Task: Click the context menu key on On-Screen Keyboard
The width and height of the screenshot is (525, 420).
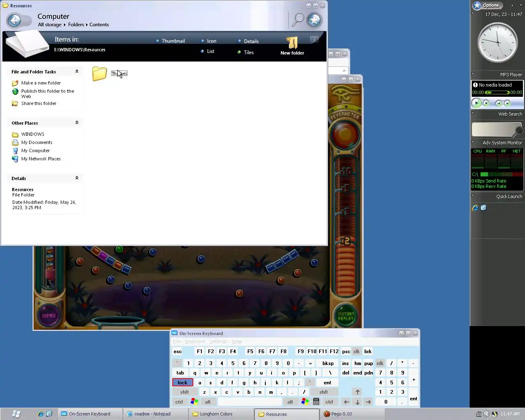Action: [316, 402]
